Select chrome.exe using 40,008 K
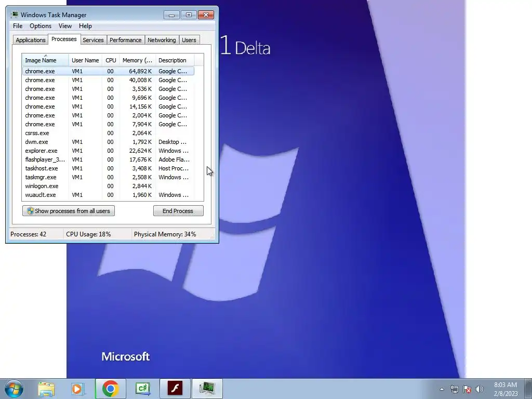This screenshot has width=532, height=399. click(x=108, y=80)
